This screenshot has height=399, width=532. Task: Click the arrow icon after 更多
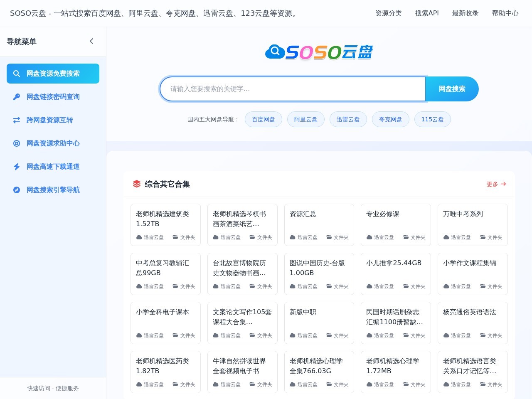[x=503, y=184]
